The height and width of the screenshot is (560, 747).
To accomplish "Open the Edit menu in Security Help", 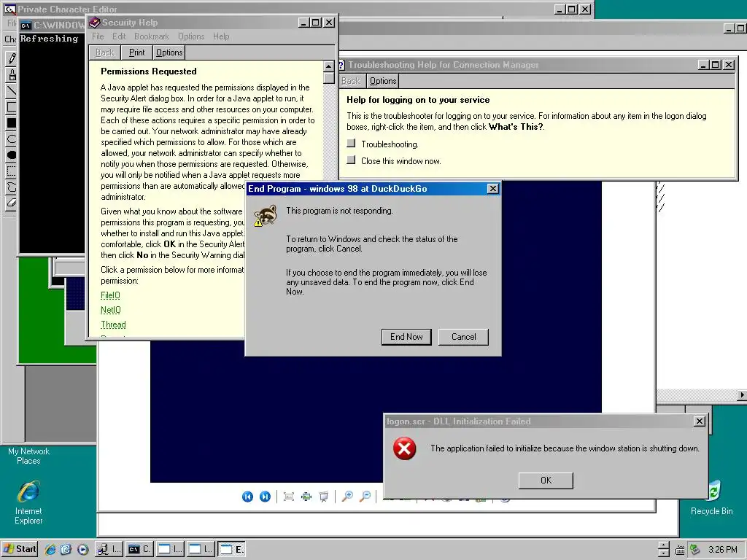I will click(x=119, y=36).
